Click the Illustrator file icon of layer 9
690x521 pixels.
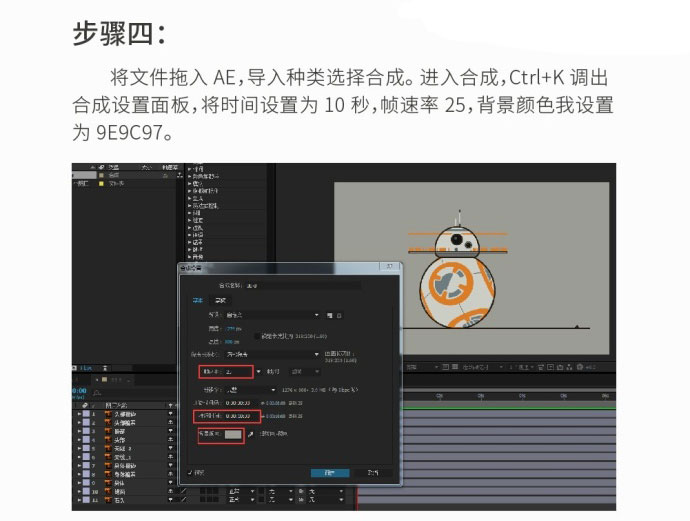pos(107,483)
